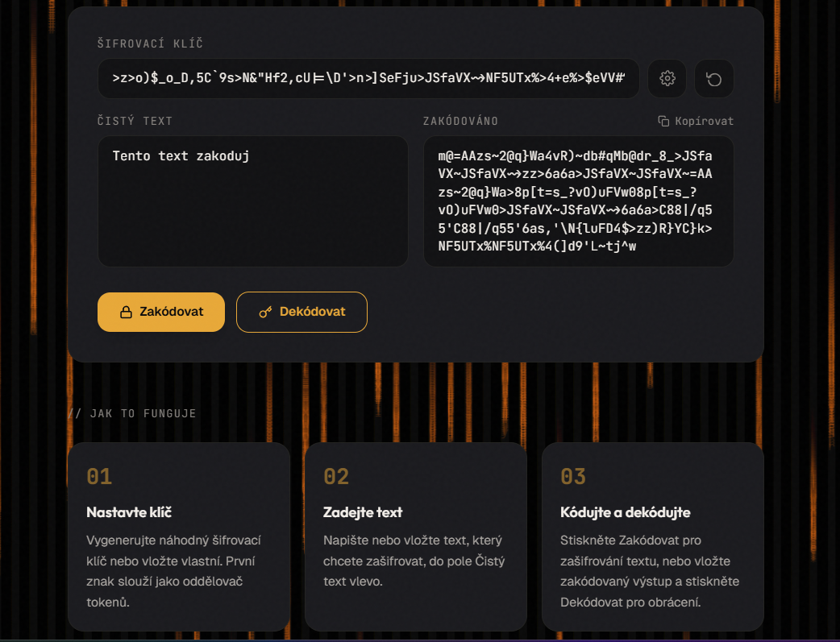Image resolution: width=840 pixels, height=642 pixels.
Task: Click the ZAKÓDOVÁNO panel label
Action: pyautogui.click(x=460, y=121)
